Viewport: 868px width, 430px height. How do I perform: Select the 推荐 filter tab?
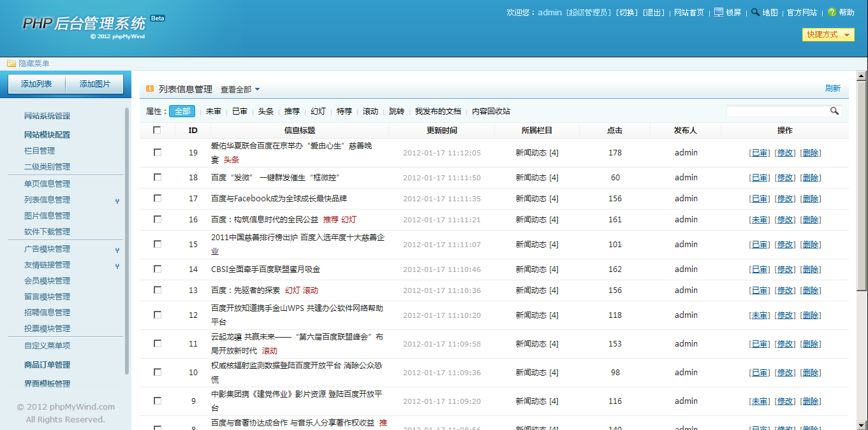pyautogui.click(x=291, y=111)
